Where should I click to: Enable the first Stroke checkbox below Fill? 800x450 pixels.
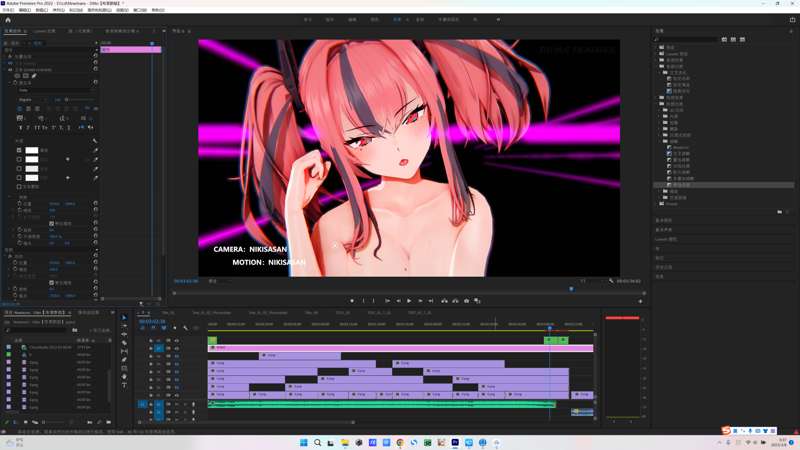click(19, 160)
